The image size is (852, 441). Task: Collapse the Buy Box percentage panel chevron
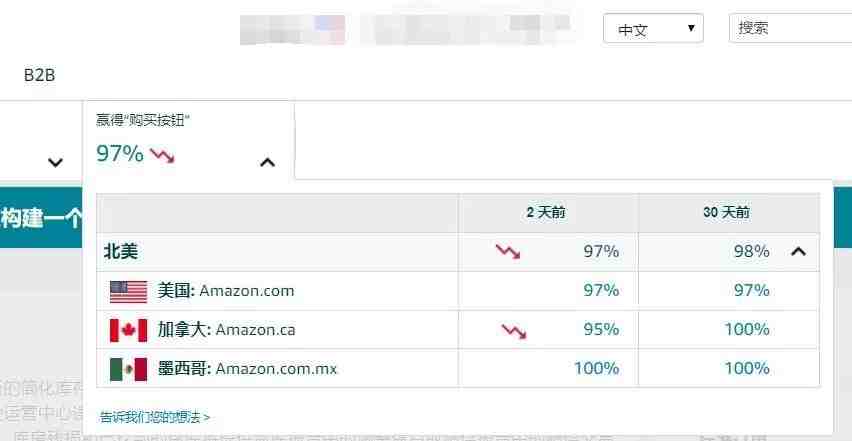coord(267,162)
